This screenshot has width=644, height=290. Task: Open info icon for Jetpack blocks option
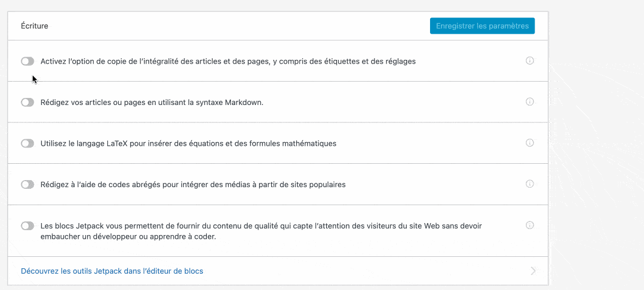coord(530,225)
